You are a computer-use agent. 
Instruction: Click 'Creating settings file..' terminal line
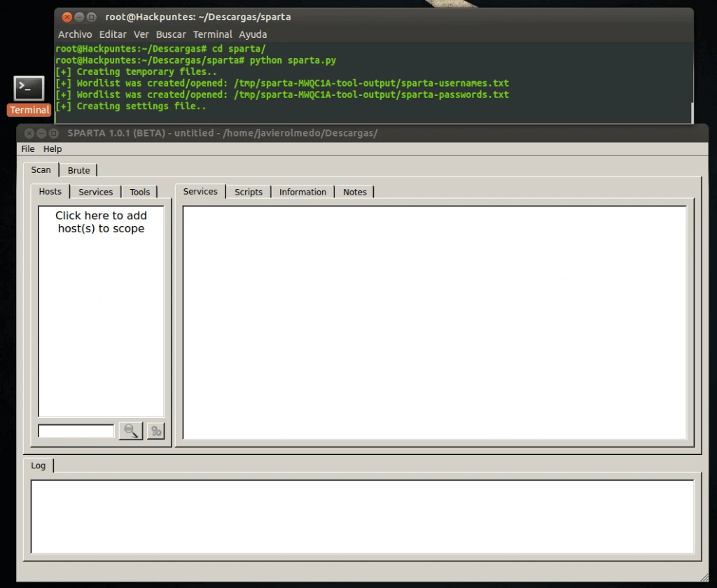pyautogui.click(x=131, y=106)
